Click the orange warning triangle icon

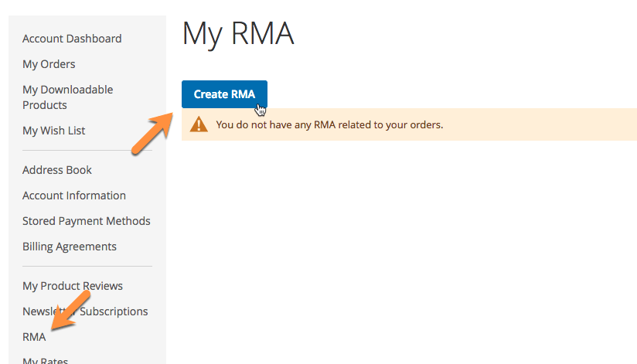(199, 124)
